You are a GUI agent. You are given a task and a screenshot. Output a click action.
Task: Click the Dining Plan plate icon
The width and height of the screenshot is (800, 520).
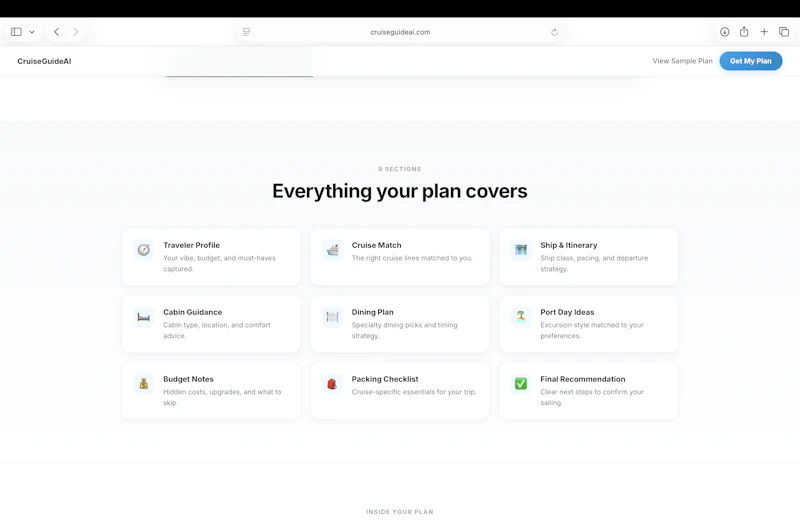pos(332,317)
